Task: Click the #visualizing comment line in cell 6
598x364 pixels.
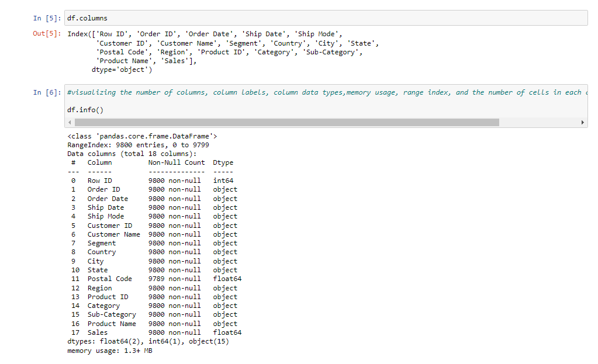Action: coord(234,92)
